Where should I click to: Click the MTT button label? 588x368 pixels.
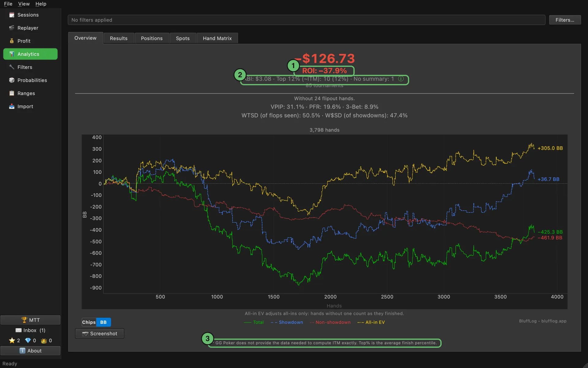pos(34,320)
